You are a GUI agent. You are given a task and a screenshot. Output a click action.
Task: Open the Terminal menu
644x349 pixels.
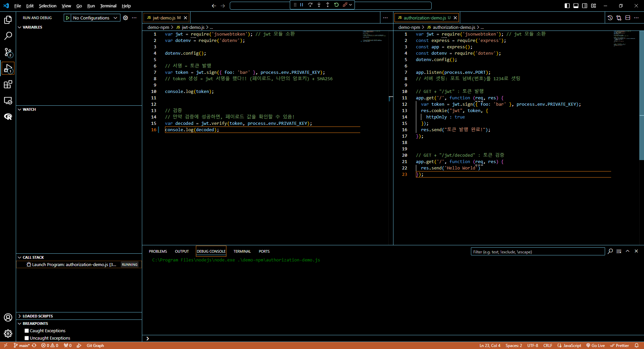(108, 6)
